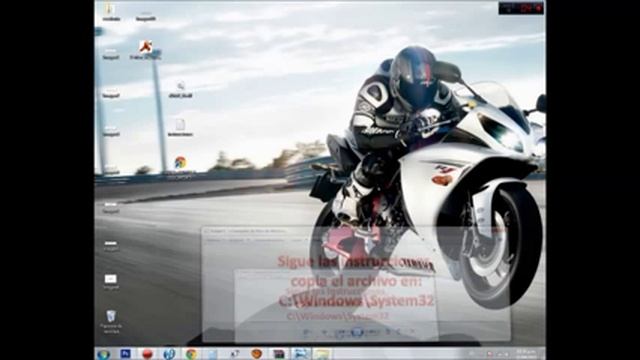Screen dimensions: 640x360
Task: Open the Adobe Acrobat desktop shortcut
Action: coord(145,50)
